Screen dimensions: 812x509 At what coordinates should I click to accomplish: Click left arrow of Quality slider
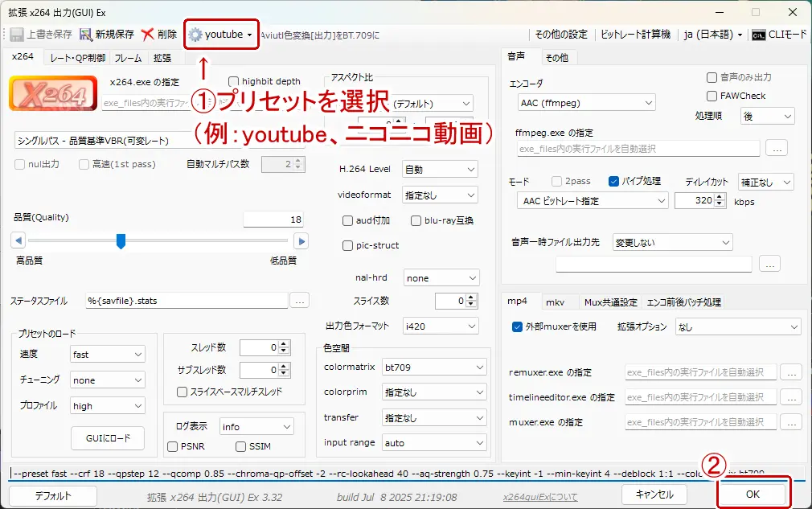[18, 240]
